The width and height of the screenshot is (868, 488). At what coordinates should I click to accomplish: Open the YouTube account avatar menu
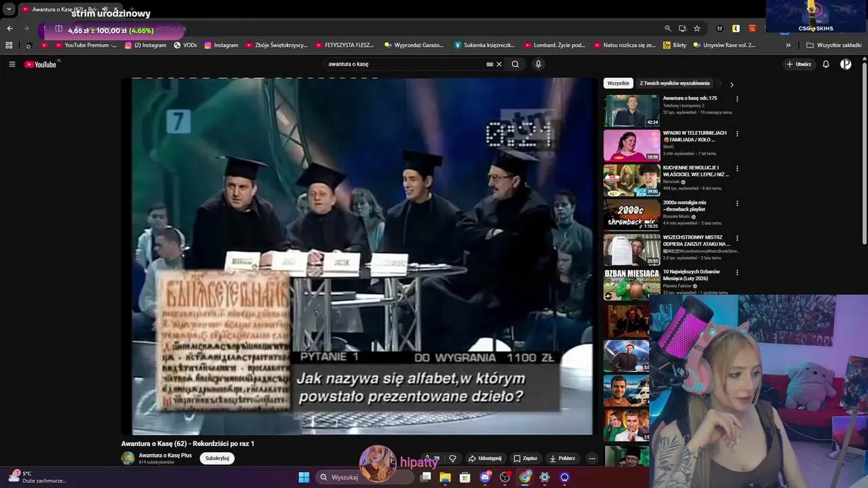(x=846, y=64)
